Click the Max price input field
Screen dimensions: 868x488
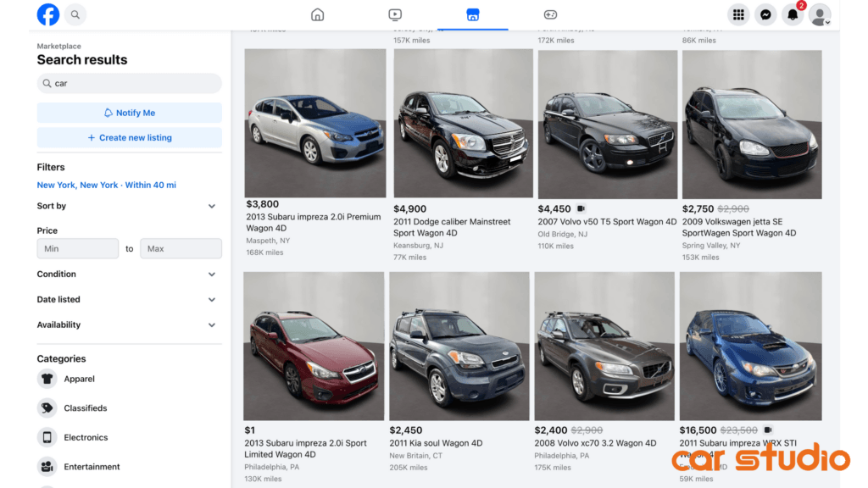coord(181,248)
